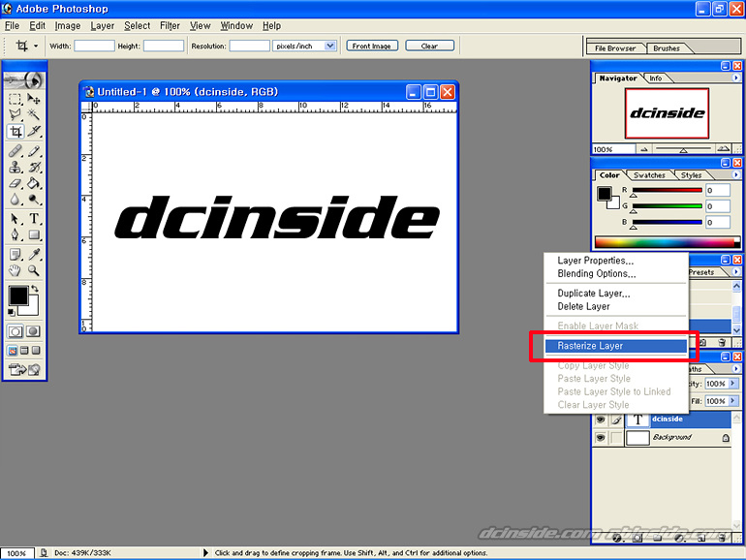Screen dimensions: 746x560
Task: Switch to Quick Mask mode
Action: (x=33, y=331)
